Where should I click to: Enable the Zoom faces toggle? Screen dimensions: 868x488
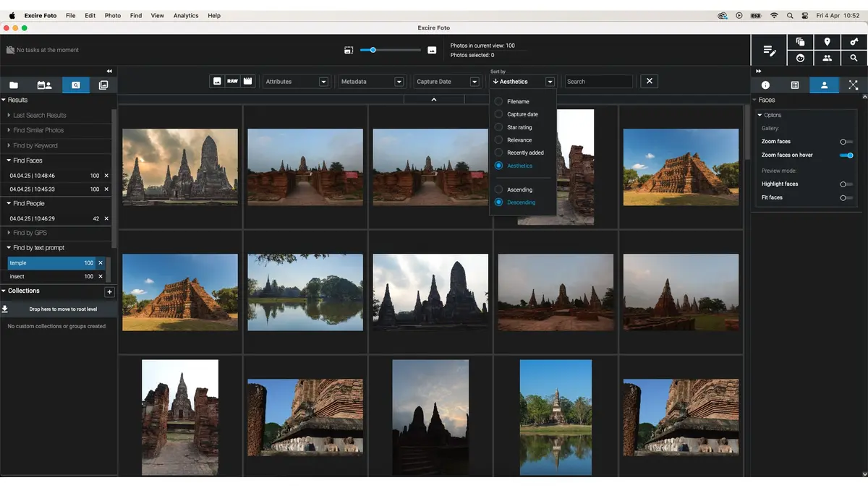click(846, 142)
